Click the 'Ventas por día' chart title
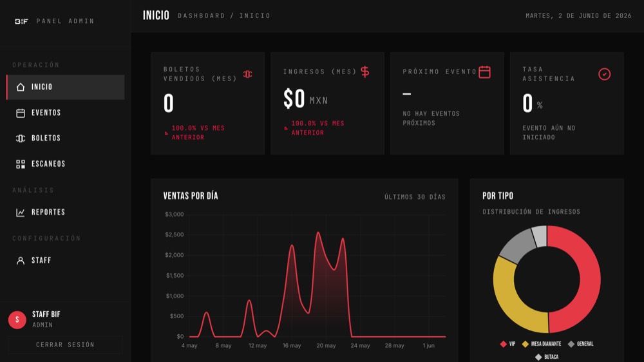 [x=191, y=196]
